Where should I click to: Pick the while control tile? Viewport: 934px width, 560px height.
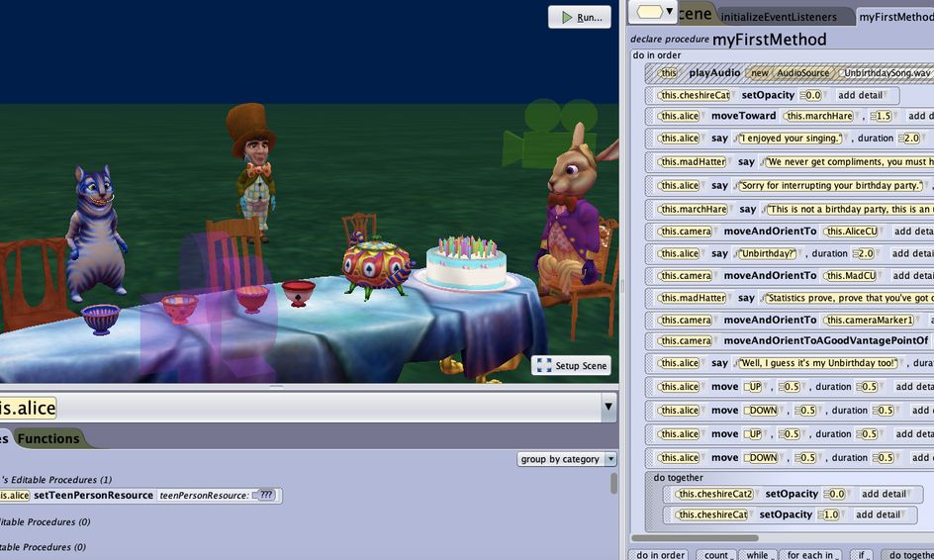pos(757,555)
